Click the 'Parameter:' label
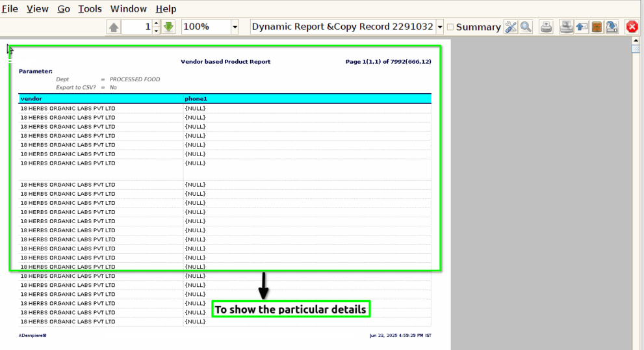The image size is (644, 350). point(36,71)
